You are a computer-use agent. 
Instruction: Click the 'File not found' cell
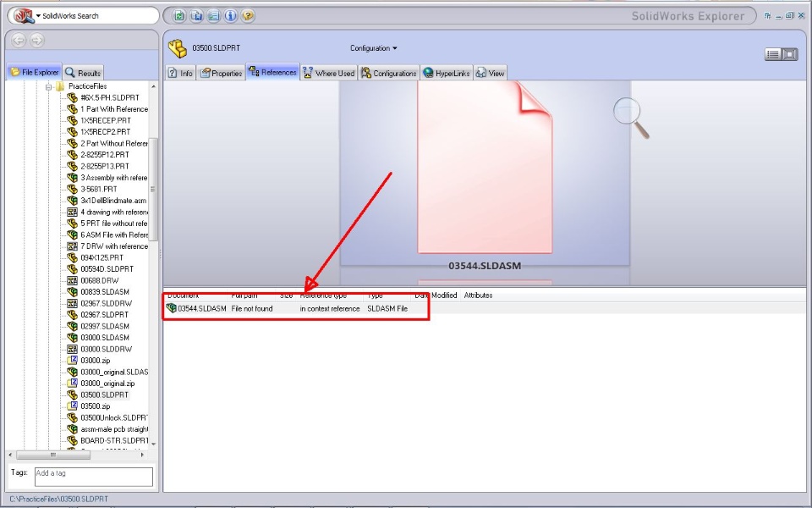[x=252, y=308]
